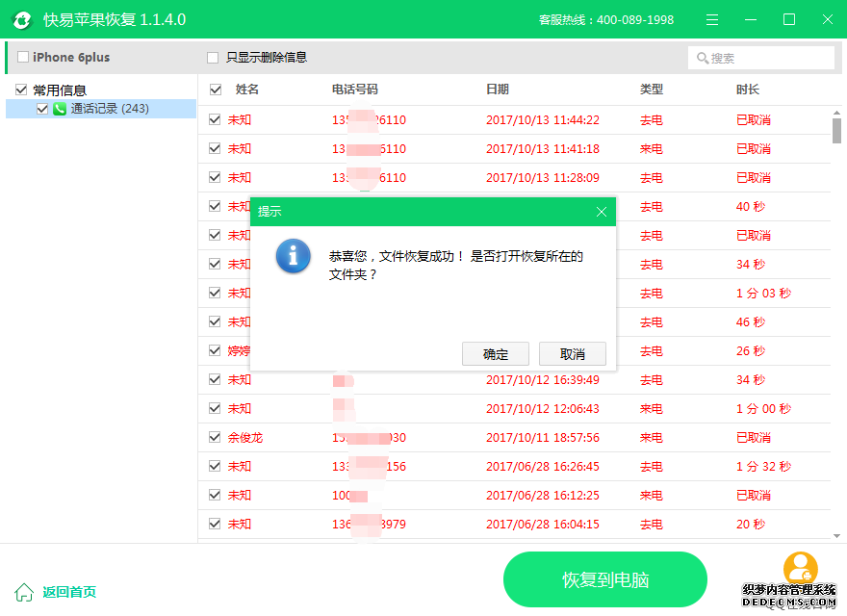Click 确定 button in dialog

coord(496,354)
